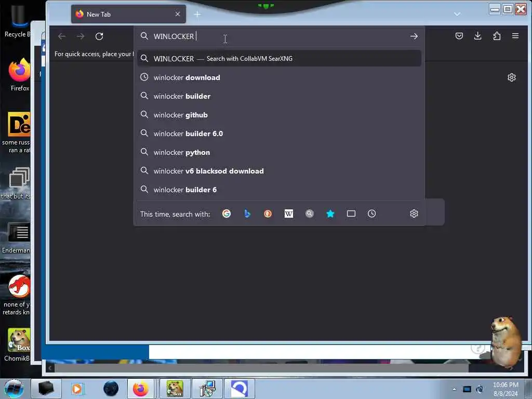
Task: Click the background window's horizontal scrollbar
Action: [x=261, y=368]
